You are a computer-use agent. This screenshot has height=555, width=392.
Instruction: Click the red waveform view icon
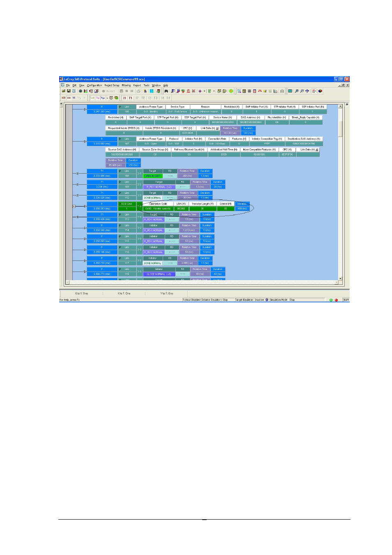260,91
